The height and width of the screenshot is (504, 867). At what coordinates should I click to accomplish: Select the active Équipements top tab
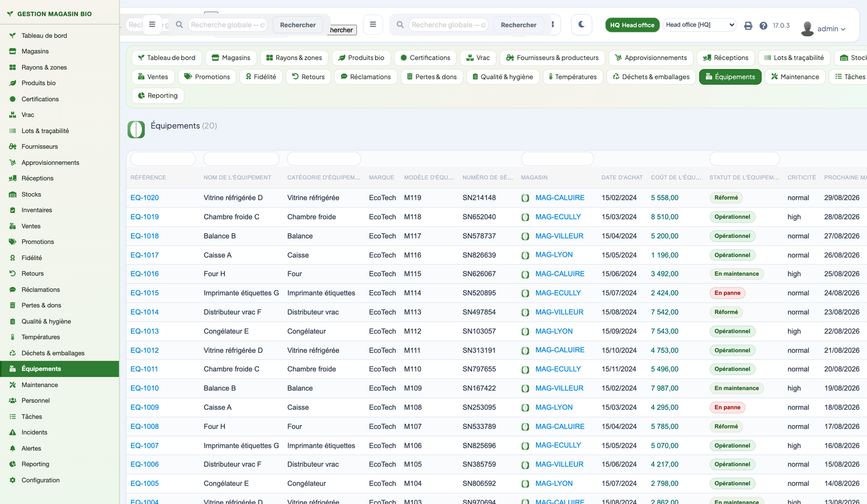pos(730,77)
